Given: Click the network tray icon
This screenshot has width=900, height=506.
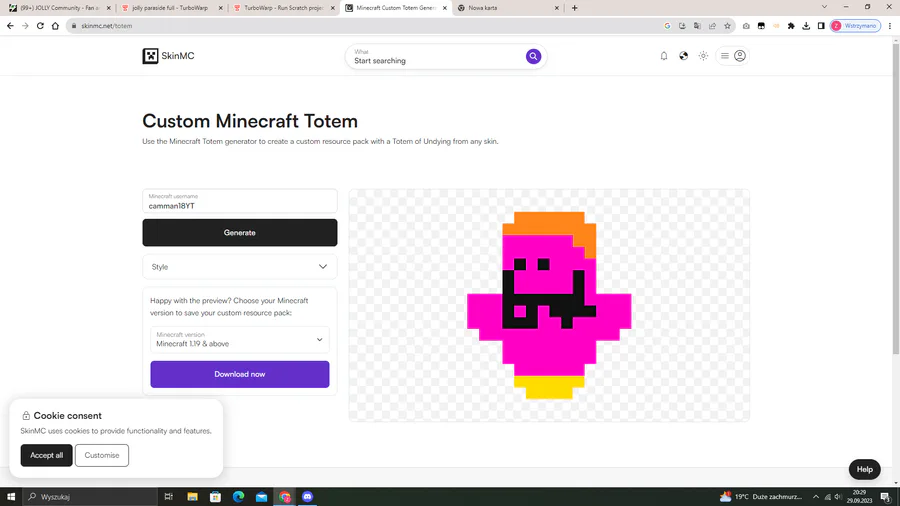Looking at the screenshot, I should pyautogui.click(x=828, y=497).
